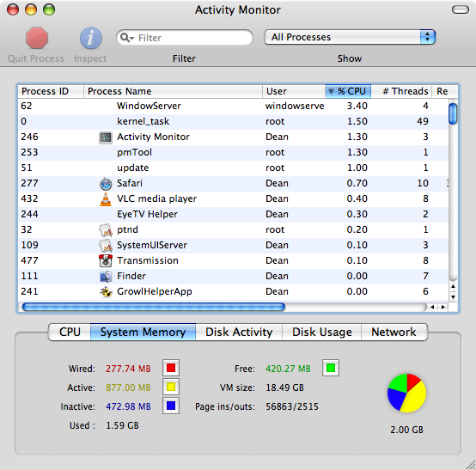Click process ID 246
The width and height of the screenshot is (476, 470).
(x=30, y=137)
